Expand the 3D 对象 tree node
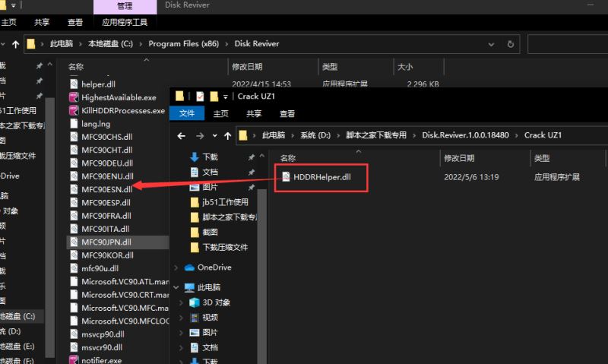The image size is (608, 364). (x=181, y=302)
